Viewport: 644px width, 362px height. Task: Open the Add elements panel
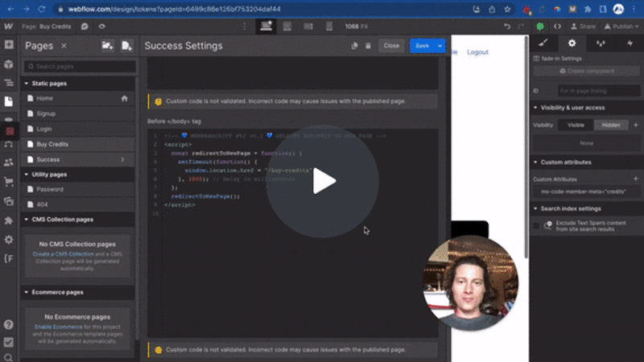pyautogui.click(x=9, y=45)
